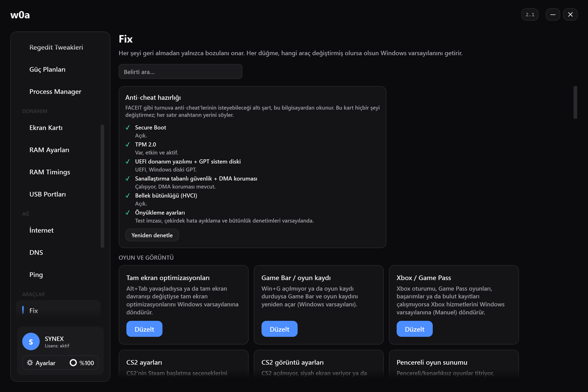
Task: Click the TPM 2.0 checkmark icon
Action: coord(127,144)
